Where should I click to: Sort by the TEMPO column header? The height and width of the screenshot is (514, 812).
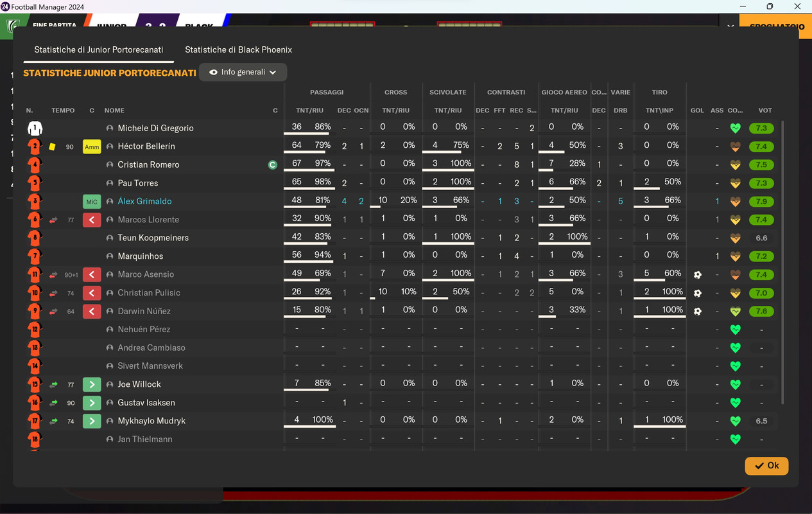(63, 111)
